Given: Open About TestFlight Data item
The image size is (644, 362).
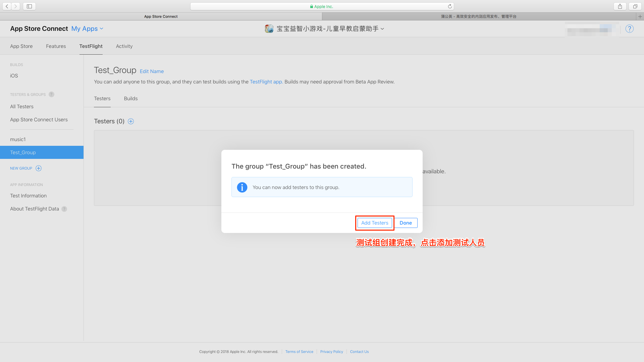Looking at the screenshot, I should 35,209.
